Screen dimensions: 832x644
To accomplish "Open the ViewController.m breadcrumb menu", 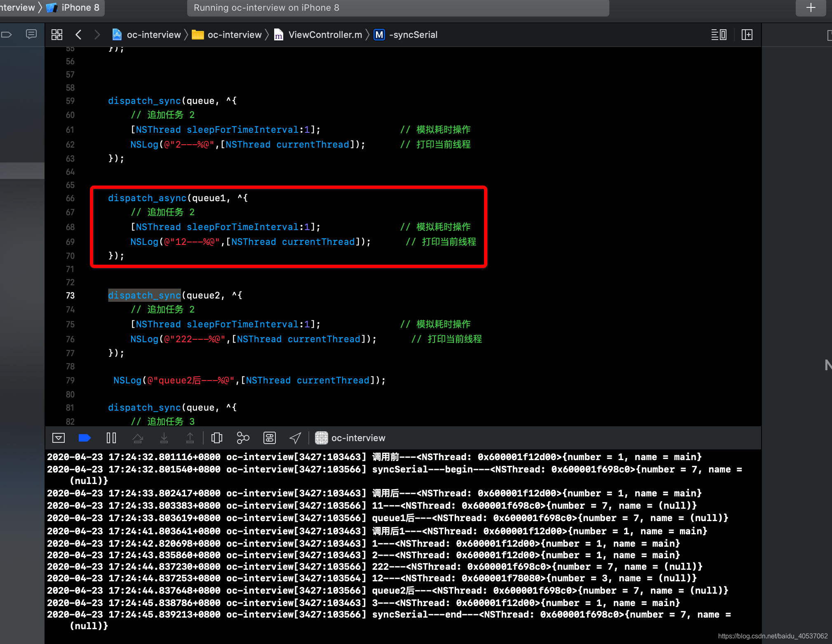I will click(318, 35).
